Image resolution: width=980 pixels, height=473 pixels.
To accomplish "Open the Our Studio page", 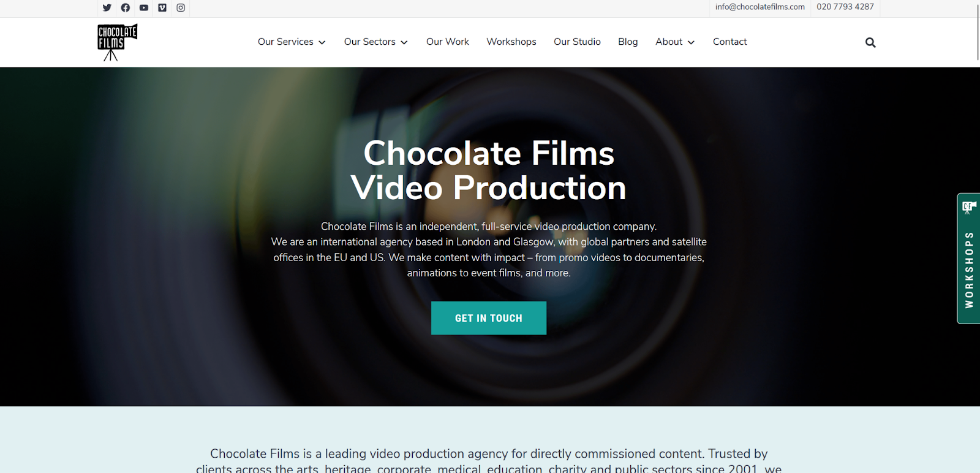I will (x=577, y=42).
